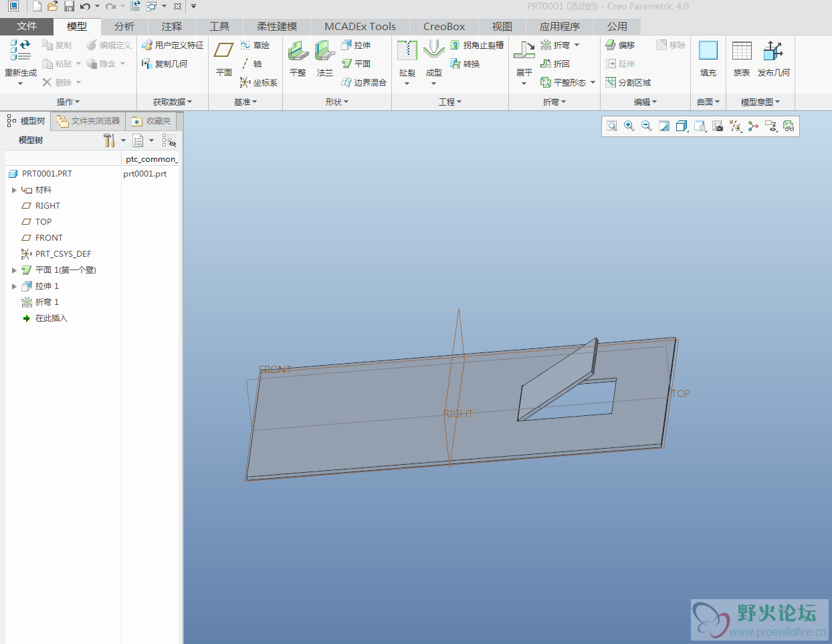Viewport: 832px width, 644px height.
Task: Click the Save icon in quick access toolbar
Action: click(69, 7)
